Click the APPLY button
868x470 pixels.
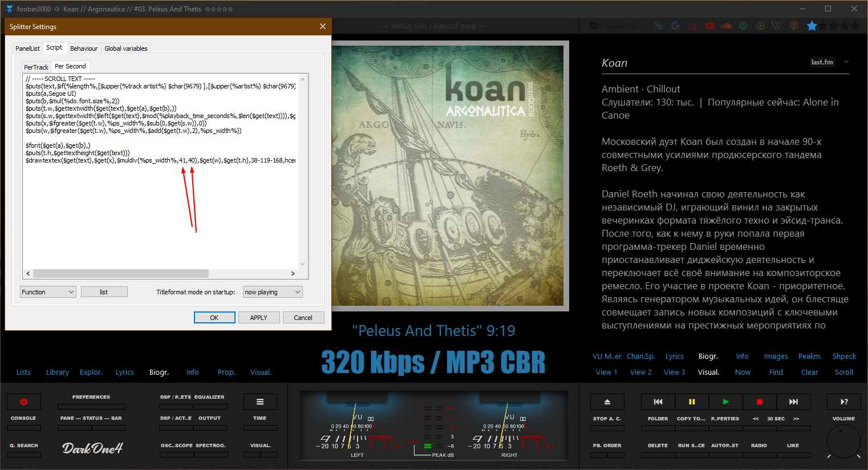pos(258,318)
